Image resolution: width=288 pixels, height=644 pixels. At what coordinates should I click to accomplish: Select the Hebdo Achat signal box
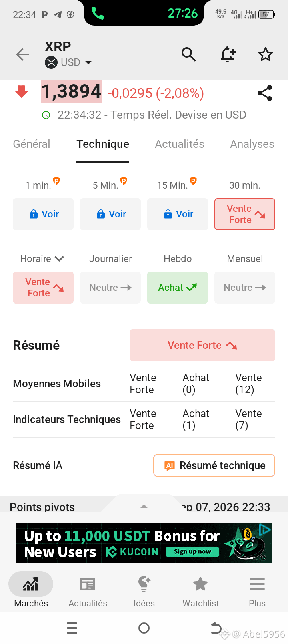click(178, 288)
